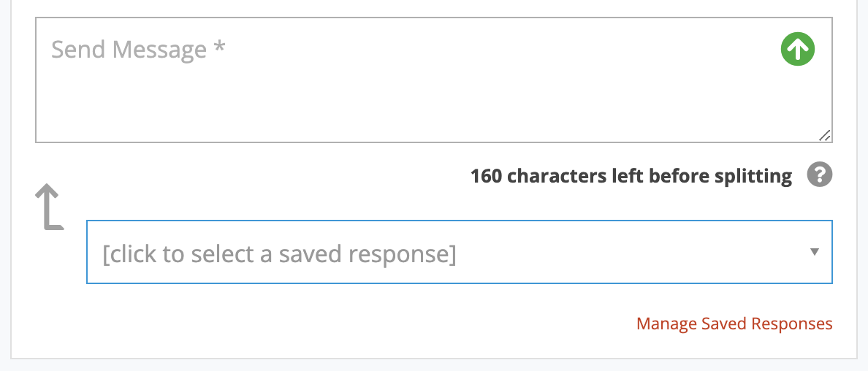Insert saved response using bent arrow icon
Viewport: 868px width, 371px height.
click(x=49, y=207)
